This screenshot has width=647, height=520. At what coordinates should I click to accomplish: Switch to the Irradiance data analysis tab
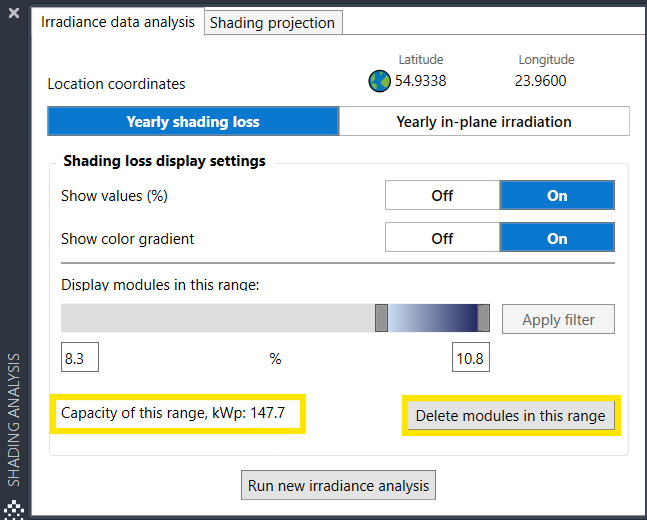(118, 21)
